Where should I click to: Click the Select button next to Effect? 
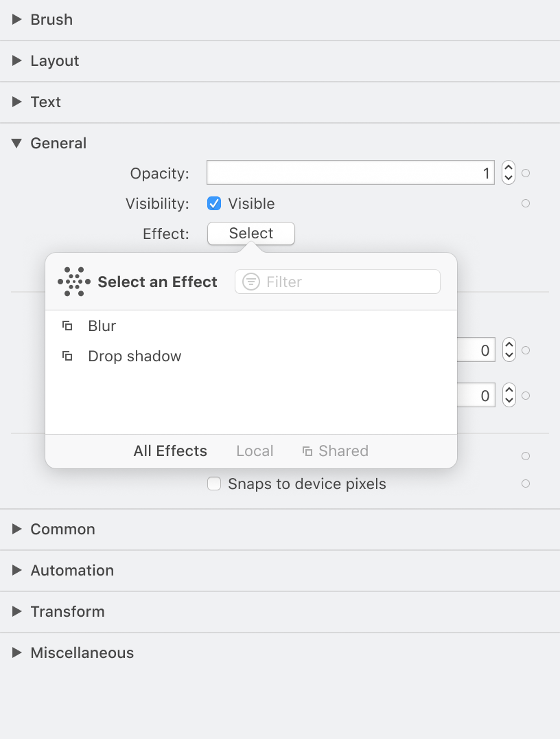pyautogui.click(x=250, y=234)
